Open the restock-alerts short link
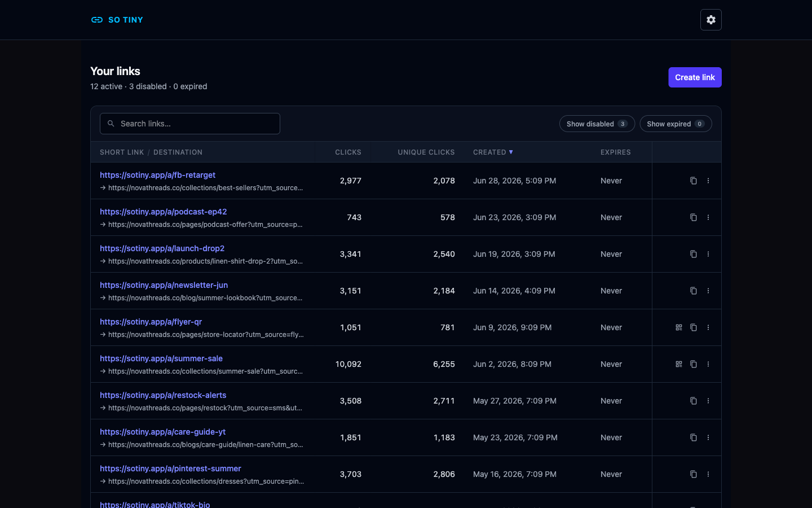The height and width of the screenshot is (508, 812). click(x=163, y=395)
